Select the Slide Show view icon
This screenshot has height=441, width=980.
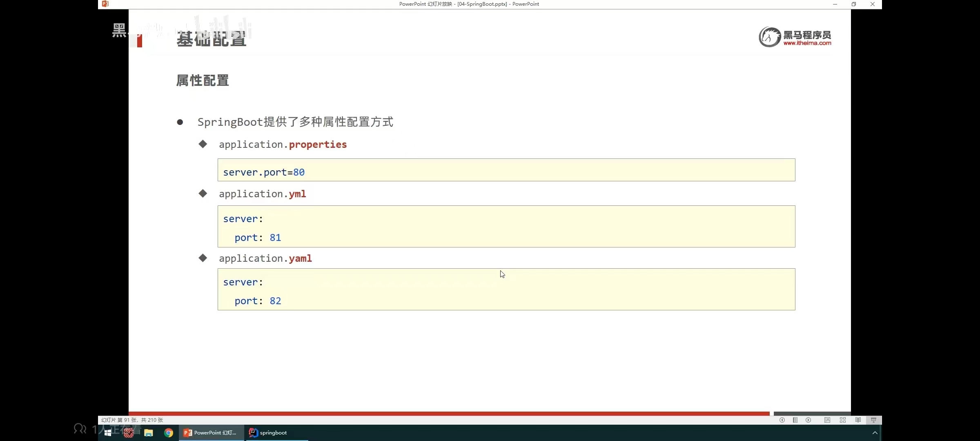click(873, 420)
